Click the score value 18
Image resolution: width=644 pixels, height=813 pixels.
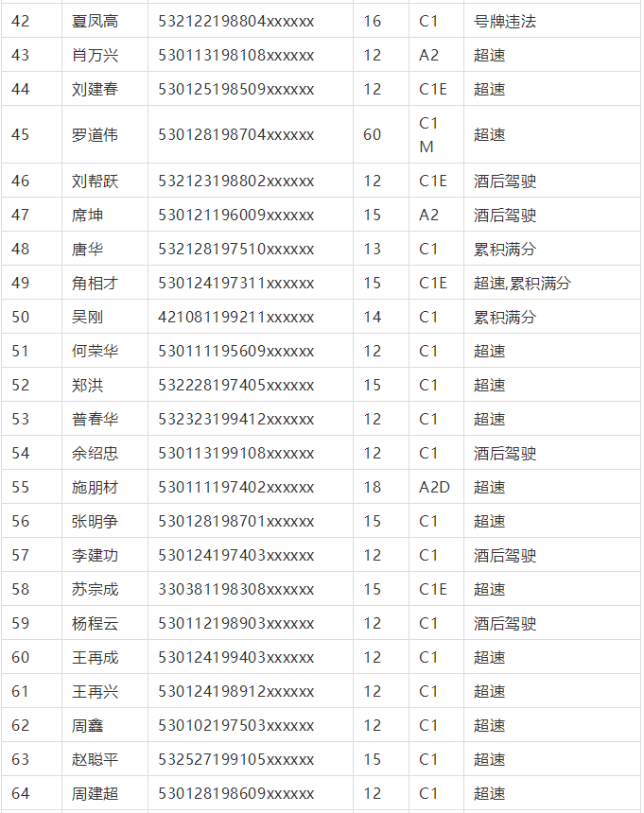(x=372, y=487)
